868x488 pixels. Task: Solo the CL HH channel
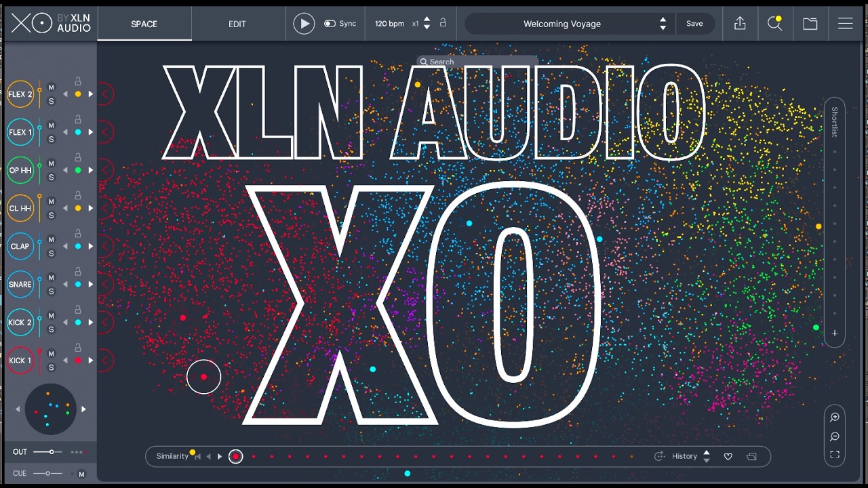coord(51,215)
